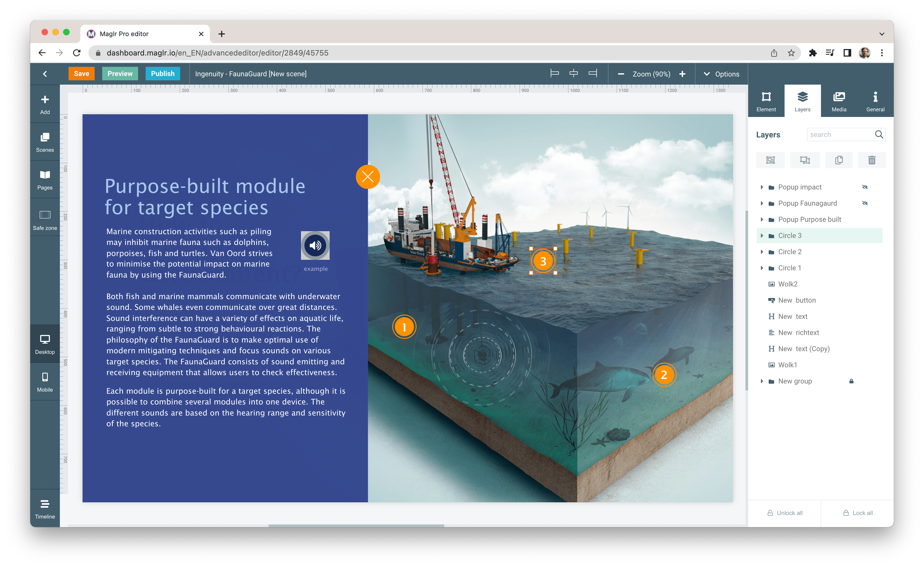Switch to the Media tab
Viewport: 924px width, 567px height.
pos(839,101)
